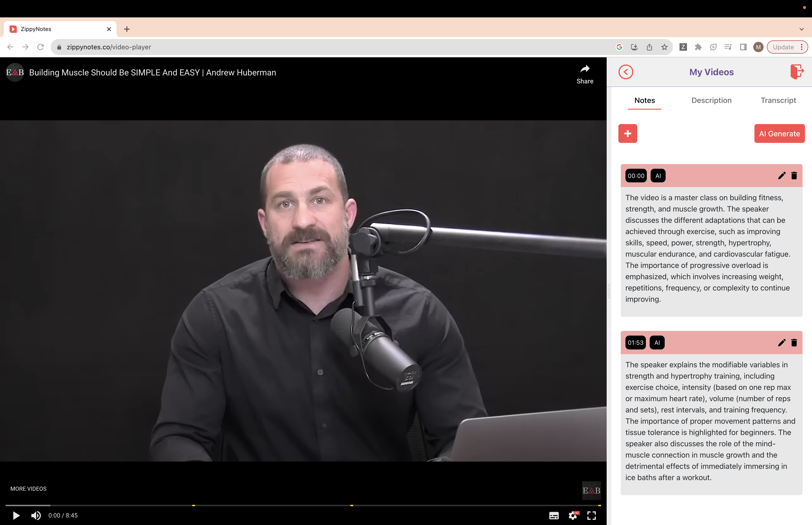The image size is (812, 525).
Task: Click the video progress bar
Action: [x=273, y=505]
